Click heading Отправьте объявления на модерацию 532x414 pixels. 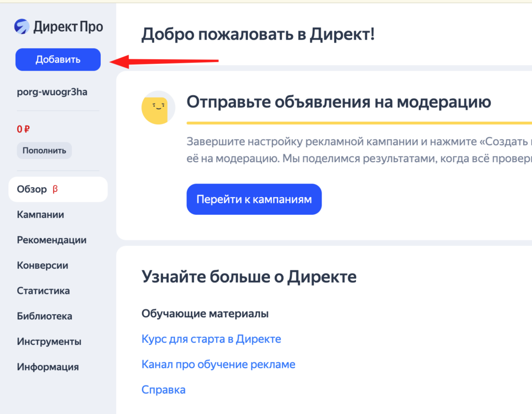(339, 102)
